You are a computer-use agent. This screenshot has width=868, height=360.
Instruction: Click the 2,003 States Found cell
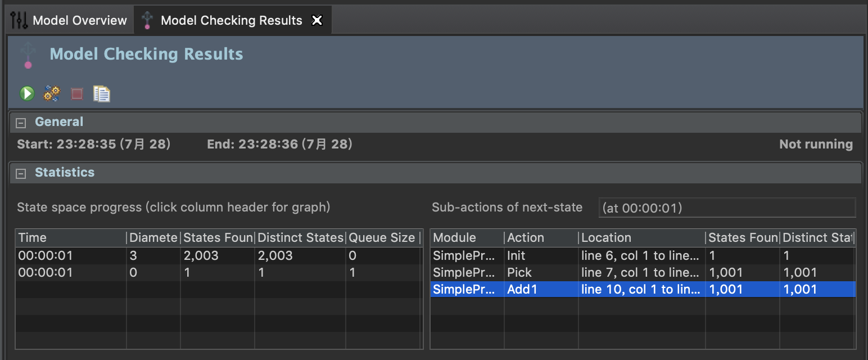point(218,256)
